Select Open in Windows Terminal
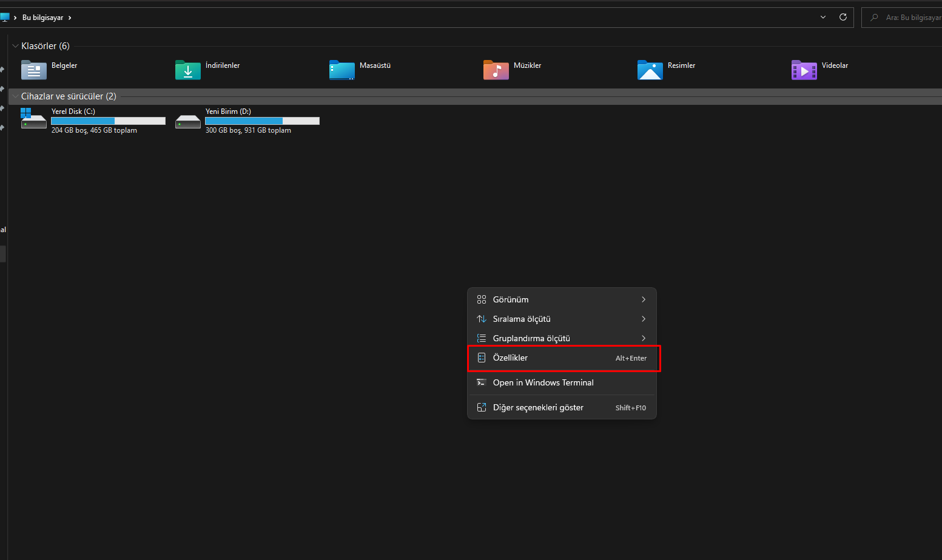This screenshot has width=942, height=560. (x=562, y=382)
